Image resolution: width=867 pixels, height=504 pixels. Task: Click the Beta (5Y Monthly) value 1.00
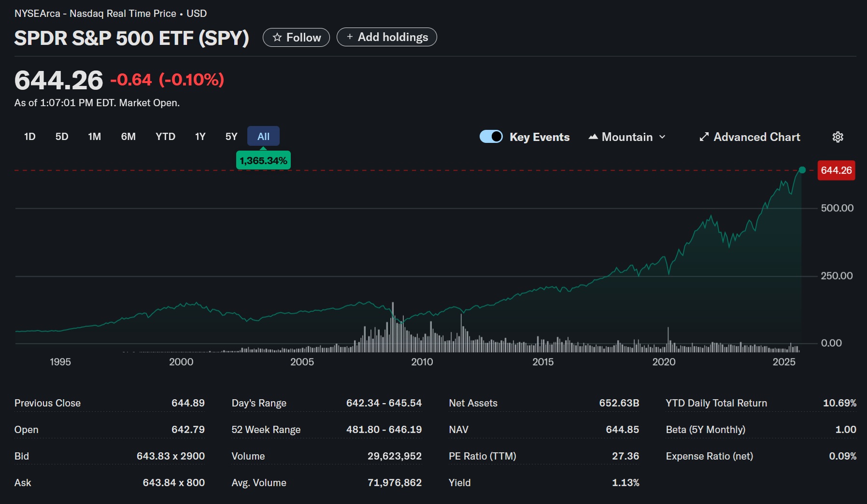[846, 430]
